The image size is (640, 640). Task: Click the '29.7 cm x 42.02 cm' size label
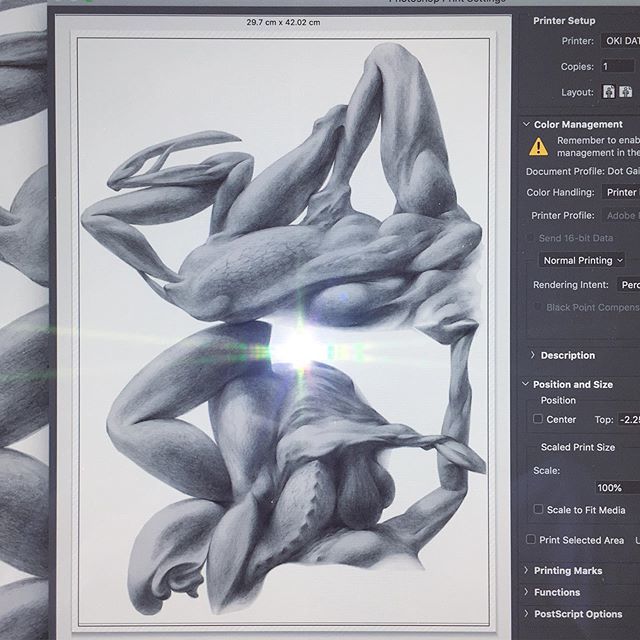[283, 22]
